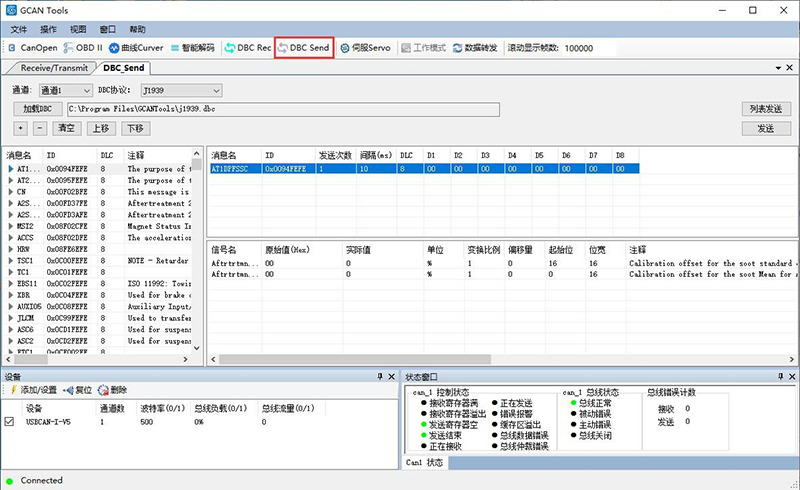
Task: Launch the 曲线Curver tool
Action: [136, 47]
